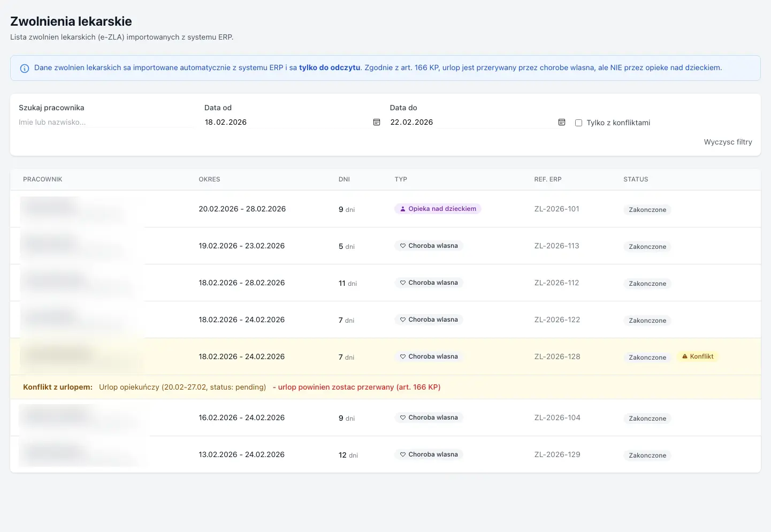Click the person icon in 'Opieka nad dzieckiem' badge

[x=403, y=209]
